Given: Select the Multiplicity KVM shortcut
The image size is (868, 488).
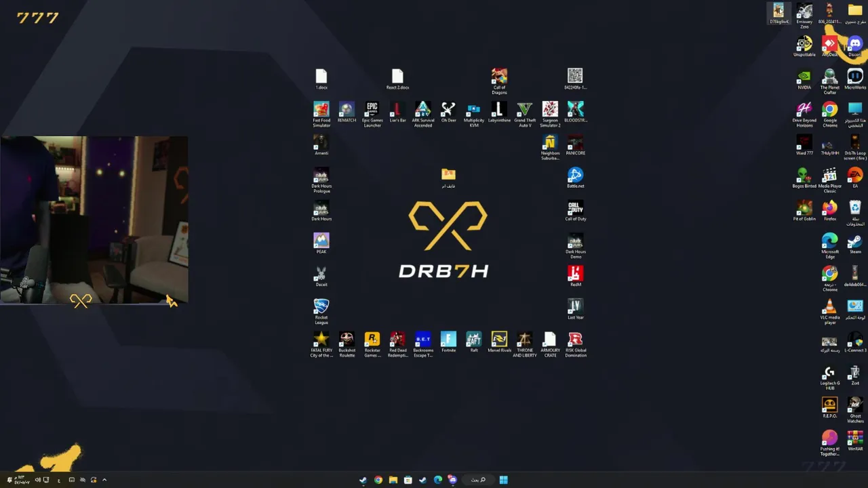Looking at the screenshot, I should point(474,114).
